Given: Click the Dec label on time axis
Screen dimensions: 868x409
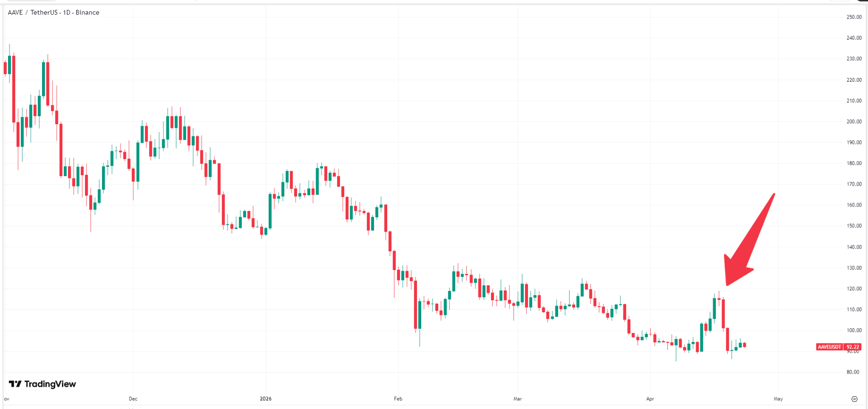Looking at the screenshot, I should pos(133,399).
